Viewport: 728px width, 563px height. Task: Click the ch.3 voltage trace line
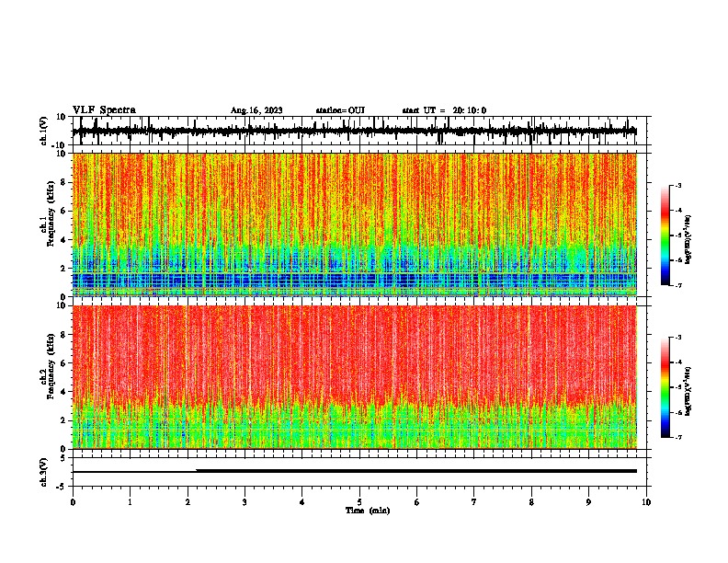click(x=355, y=471)
